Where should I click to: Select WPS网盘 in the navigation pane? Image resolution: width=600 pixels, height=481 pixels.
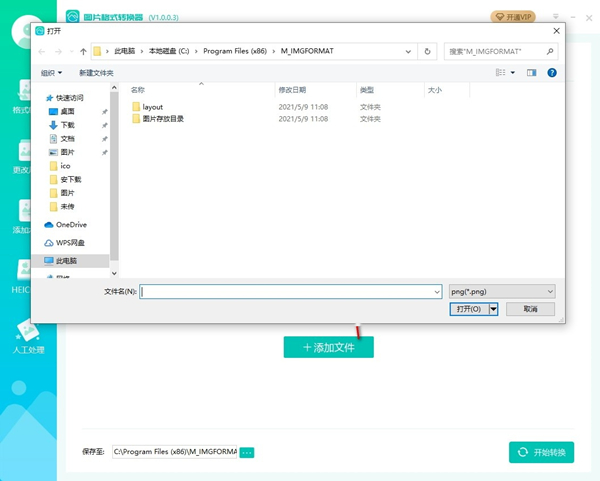(70, 243)
